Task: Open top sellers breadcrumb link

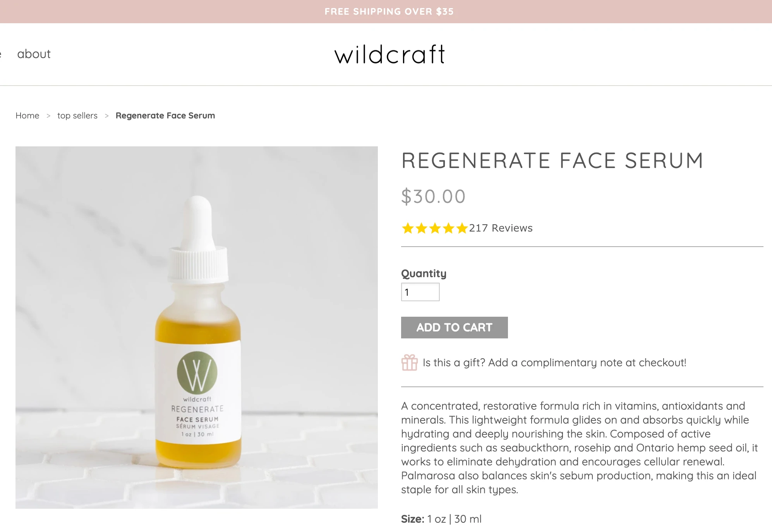Action: 77,115
